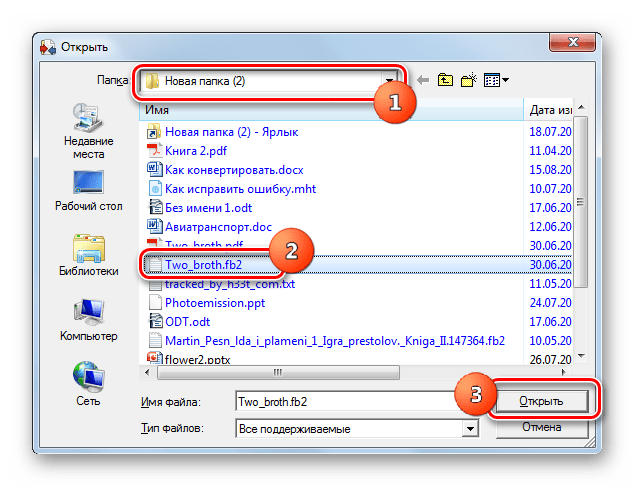635x487 pixels.
Task: Expand the Папка folder dropdown
Action: point(390,81)
